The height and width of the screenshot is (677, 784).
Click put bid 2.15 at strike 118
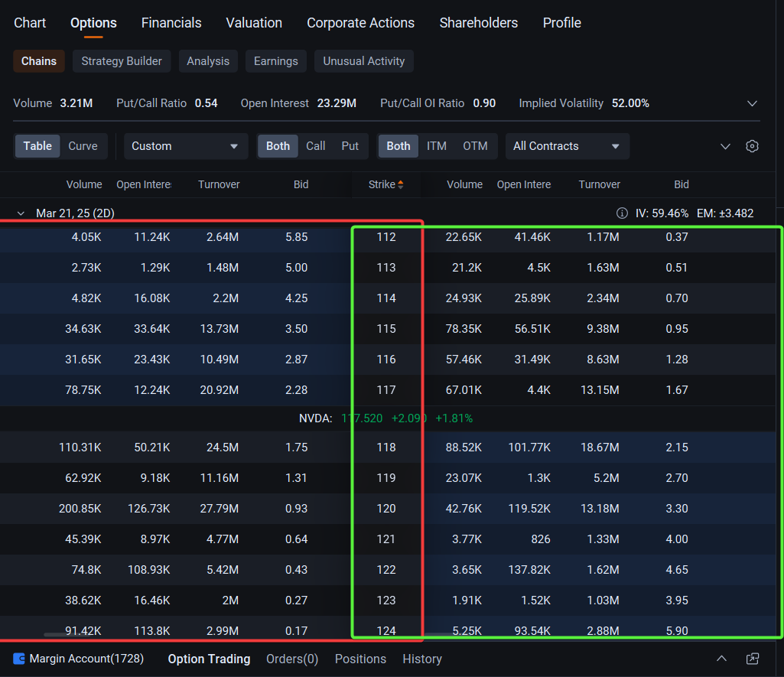pos(677,448)
